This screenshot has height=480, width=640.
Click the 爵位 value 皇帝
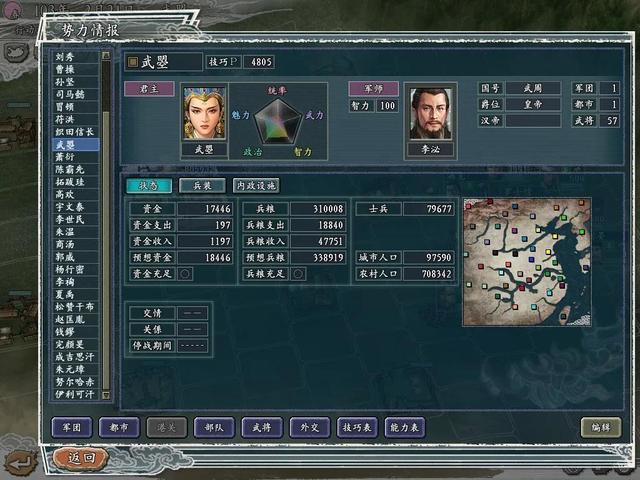533,104
